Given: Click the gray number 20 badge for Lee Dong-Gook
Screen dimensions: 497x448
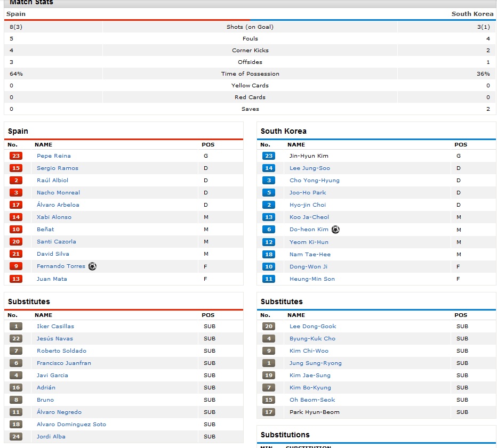Looking at the screenshot, I should click(x=269, y=327).
